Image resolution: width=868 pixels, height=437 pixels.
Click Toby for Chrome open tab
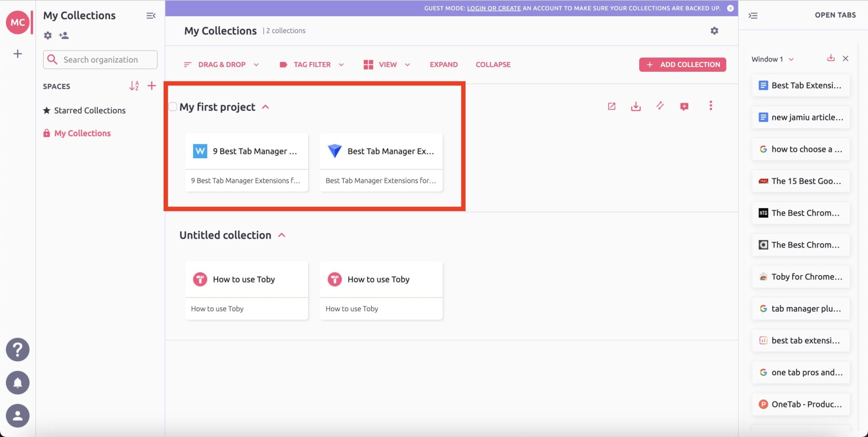click(x=801, y=277)
